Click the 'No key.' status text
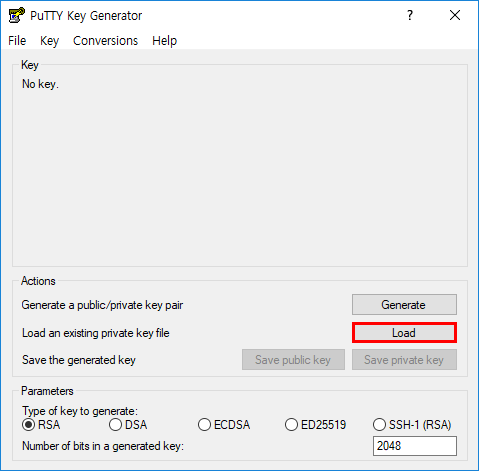The image size is (479, 471). tap(40, 84)
